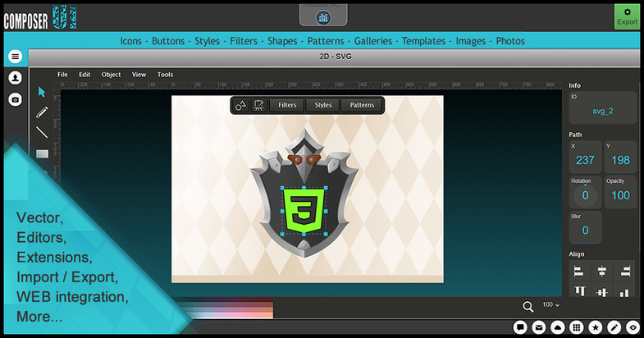Click the chart icon at top center
The height and width of the screenshot is (338, 644).
[x=323, y=17]
